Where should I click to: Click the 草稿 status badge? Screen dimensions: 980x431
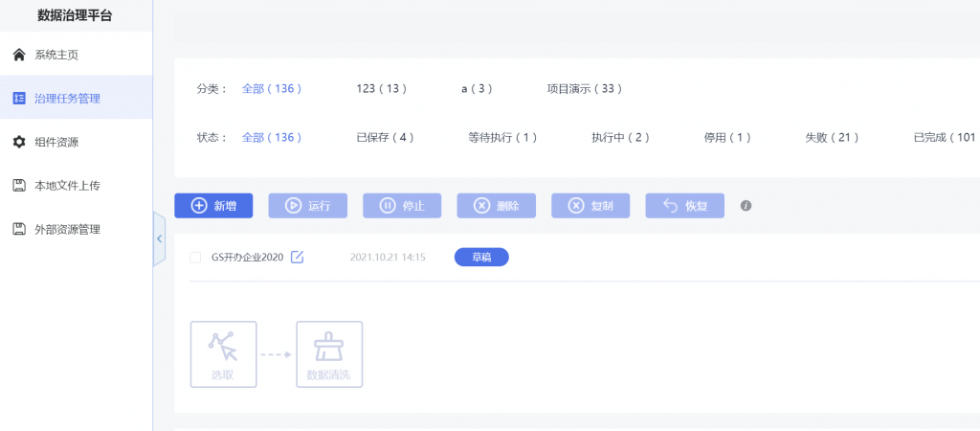[481, 257]
